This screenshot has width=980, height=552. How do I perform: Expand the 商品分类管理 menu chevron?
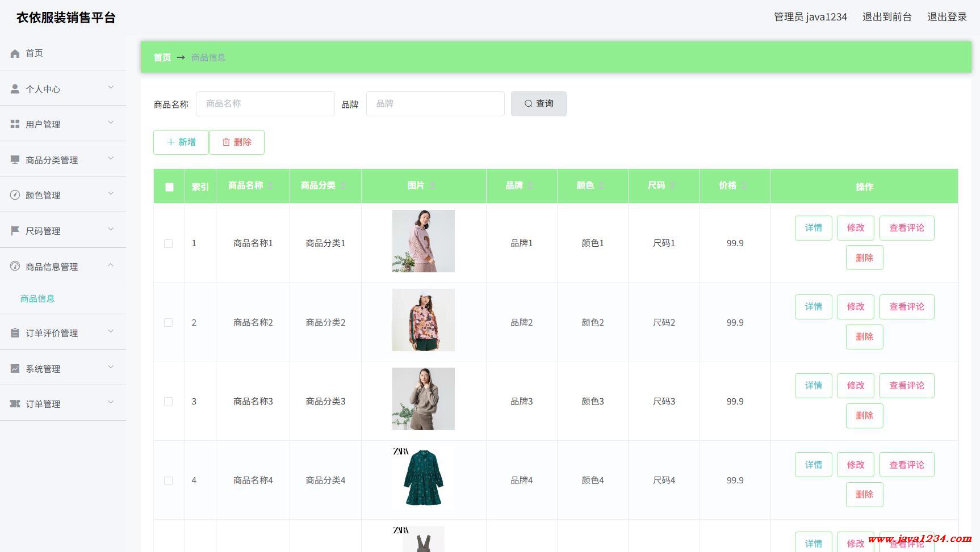111,158
